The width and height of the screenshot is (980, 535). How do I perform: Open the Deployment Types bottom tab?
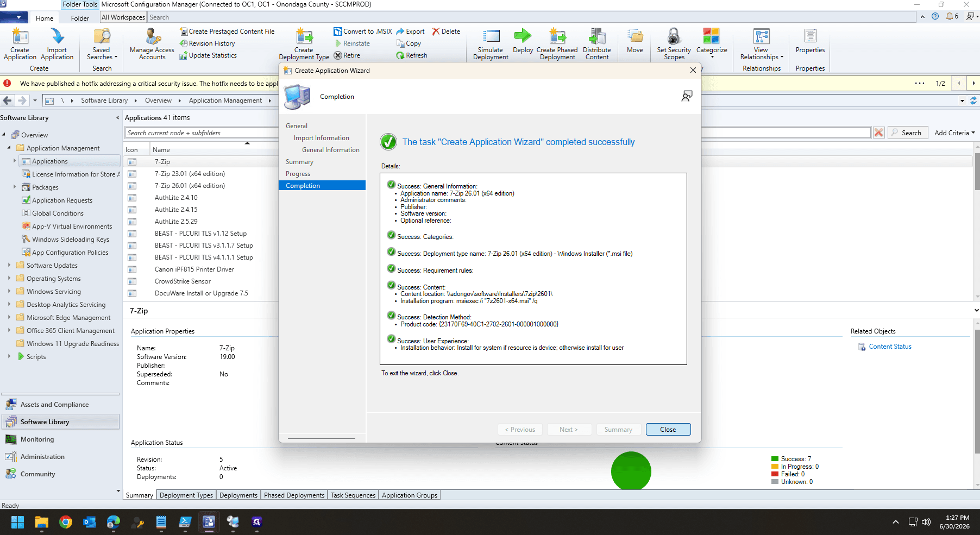coord(186,495)
